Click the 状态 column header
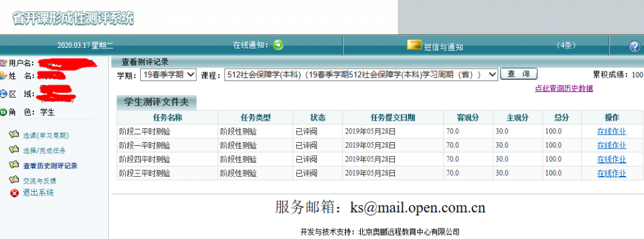Screen dimensions: 644x239 (x=318, y=118)
